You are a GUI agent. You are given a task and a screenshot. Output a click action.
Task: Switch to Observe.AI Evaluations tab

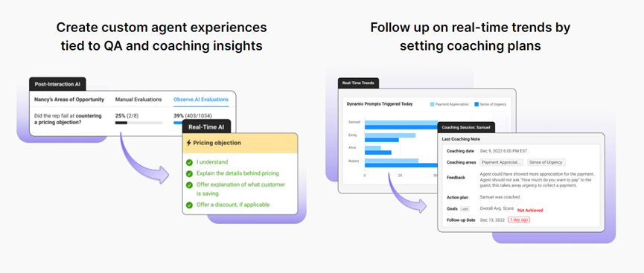point(201,100)
